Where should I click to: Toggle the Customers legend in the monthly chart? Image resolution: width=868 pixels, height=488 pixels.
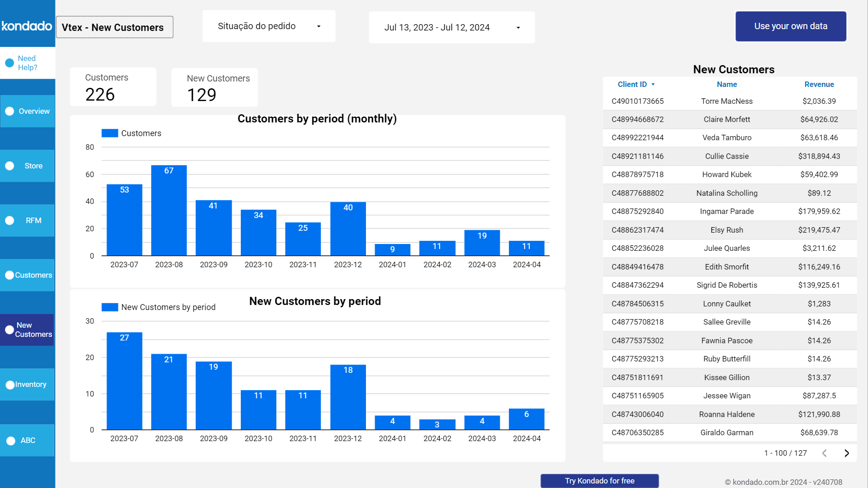point(131,133)
